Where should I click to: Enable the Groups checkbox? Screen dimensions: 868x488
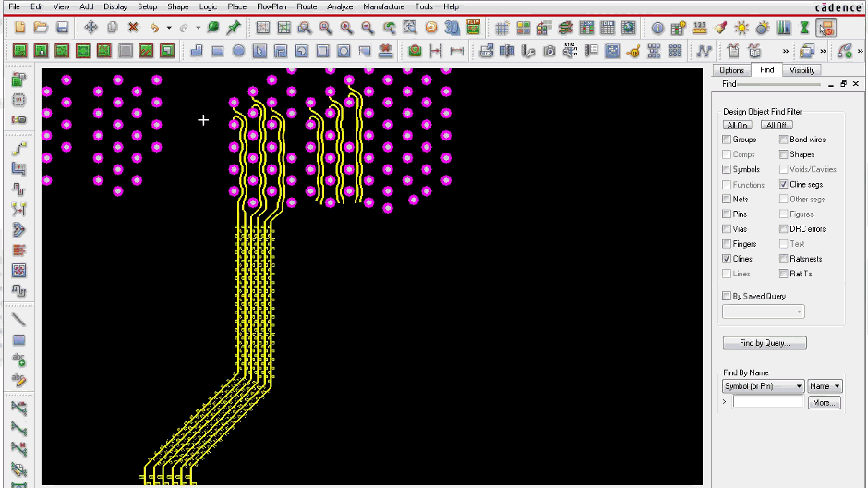727,140
